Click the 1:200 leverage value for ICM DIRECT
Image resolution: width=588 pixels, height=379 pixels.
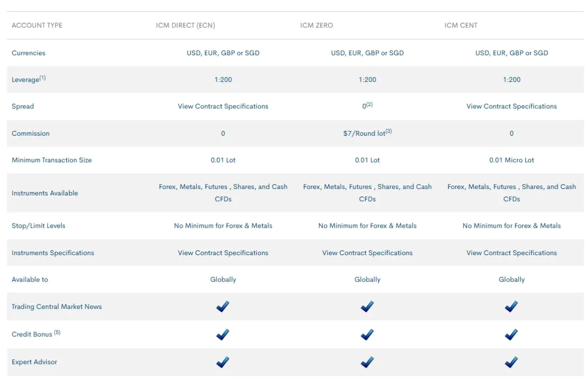[x=223, y=80]
